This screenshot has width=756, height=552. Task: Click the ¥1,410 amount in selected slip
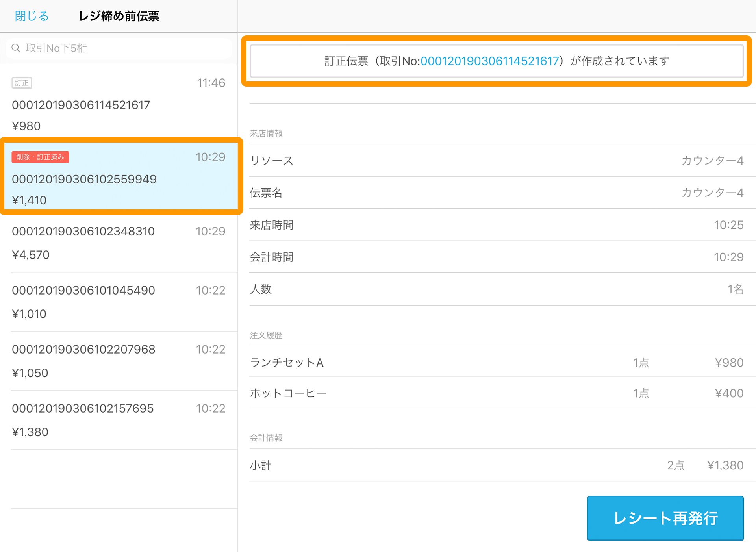coord(29,200)
